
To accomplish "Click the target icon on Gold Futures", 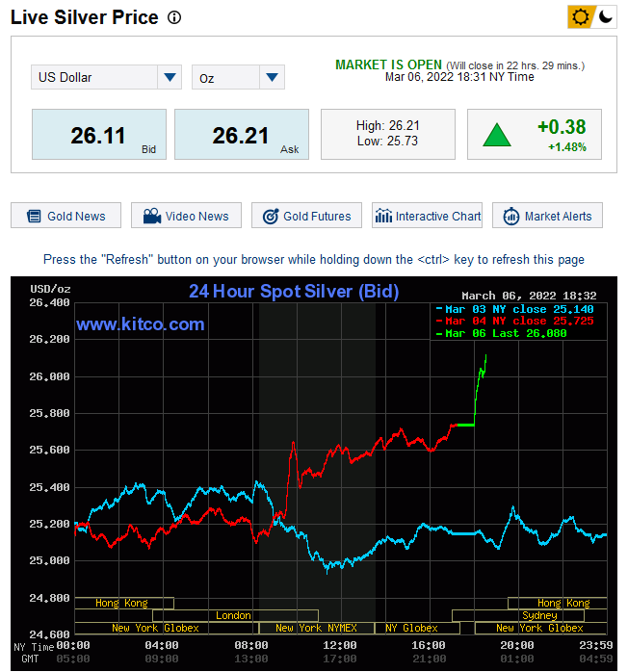I will (x=271, y=216).
